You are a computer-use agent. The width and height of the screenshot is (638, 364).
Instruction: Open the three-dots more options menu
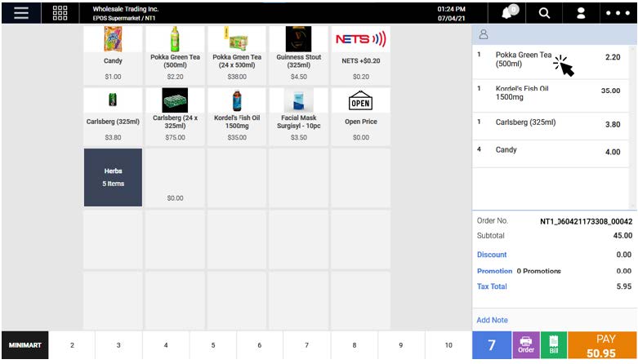click(x=617, y=13)
